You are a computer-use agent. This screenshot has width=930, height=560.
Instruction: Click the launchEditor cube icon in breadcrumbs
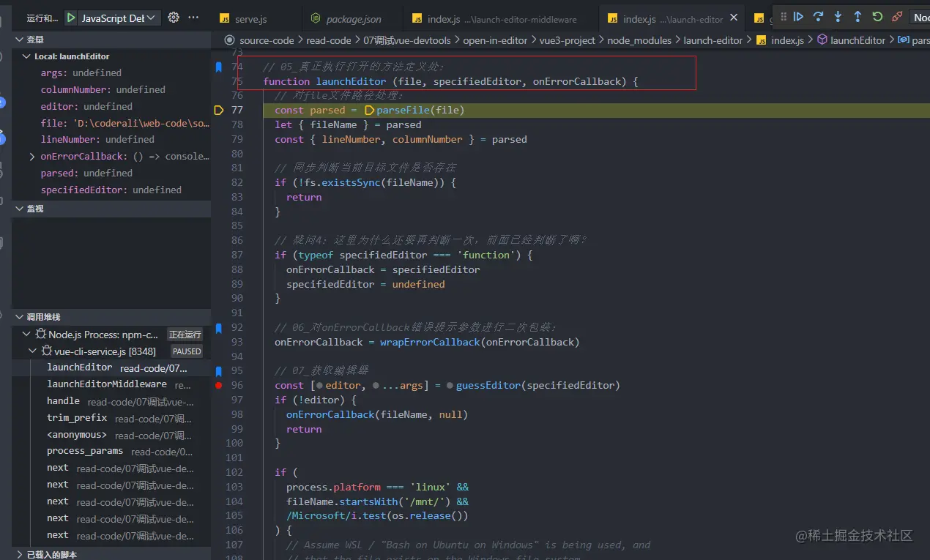pos(822,40)
